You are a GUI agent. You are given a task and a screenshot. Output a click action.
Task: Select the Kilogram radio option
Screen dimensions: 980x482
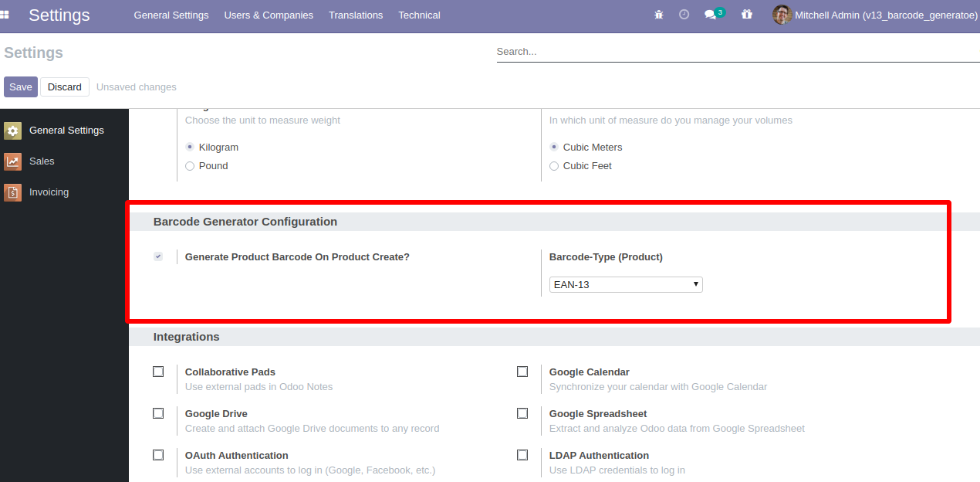pyautogui.click(x=190, y=147)
